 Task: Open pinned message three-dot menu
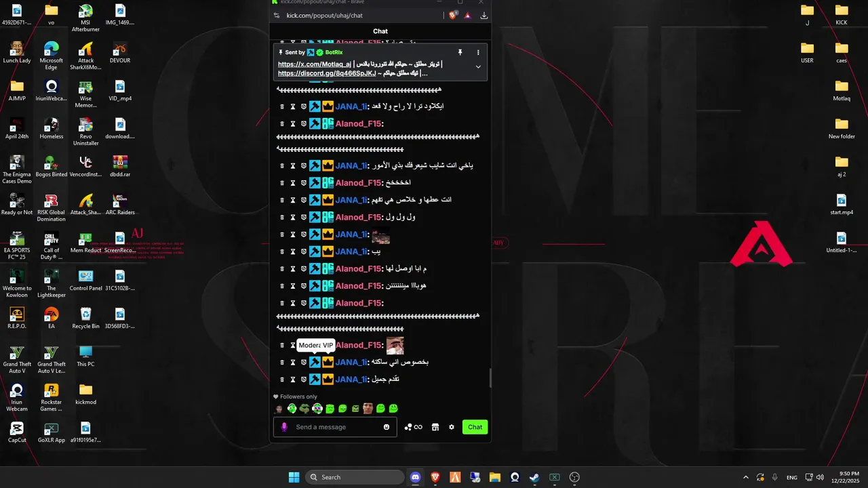(478, 52)
